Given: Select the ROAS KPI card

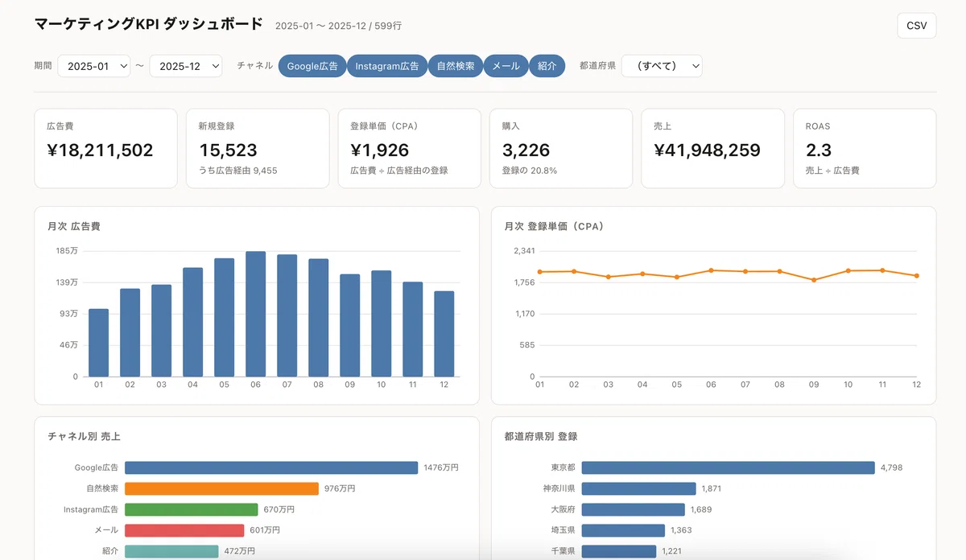Looking at the screenshot, I should coord(865,149).
